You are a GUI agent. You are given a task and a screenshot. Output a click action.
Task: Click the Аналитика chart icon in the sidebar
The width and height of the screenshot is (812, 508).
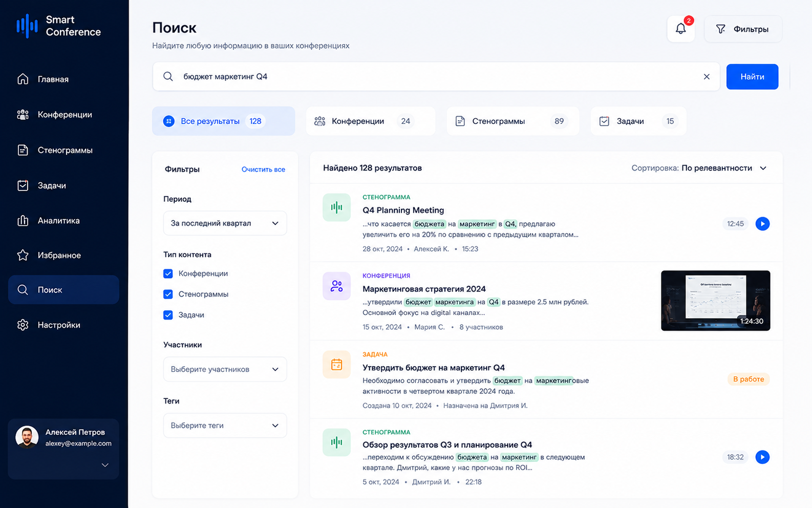pos(23,221)
